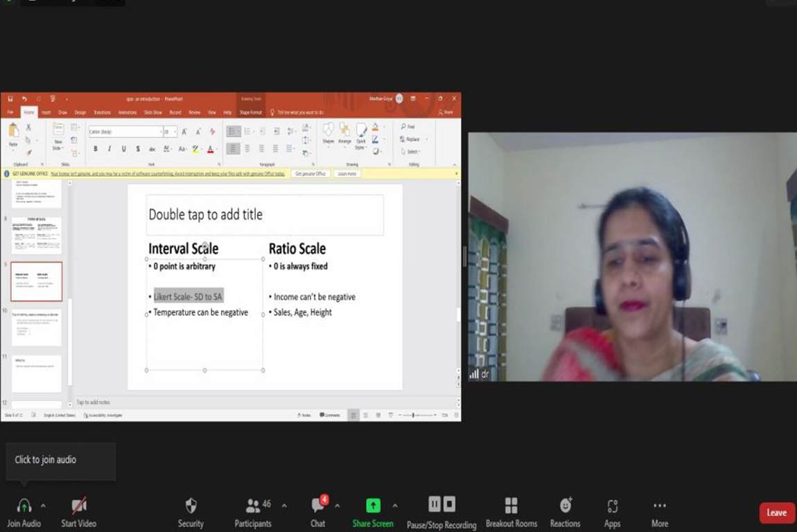Open the Slide Show ribbon tab
Image resolution: width=797 pixels, height=532 pixels.
[152, 112]
